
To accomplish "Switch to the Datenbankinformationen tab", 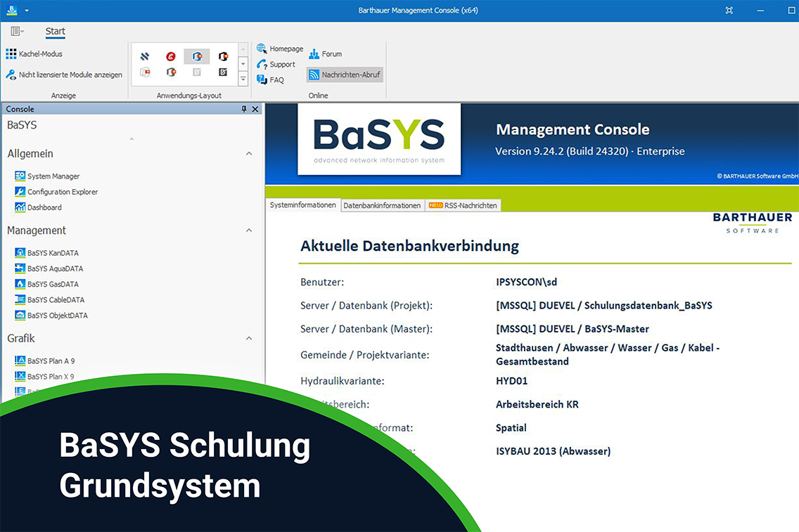I will pos(382,205).
